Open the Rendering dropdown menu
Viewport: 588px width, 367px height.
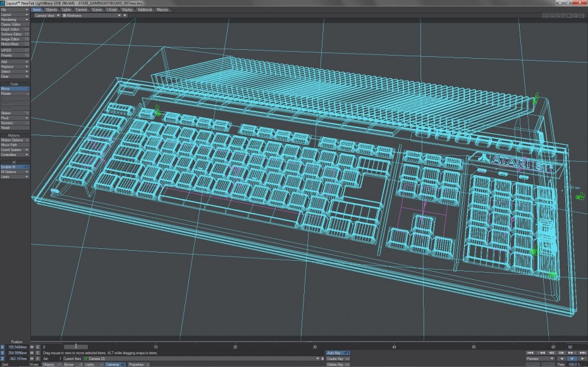click(15, 20)
